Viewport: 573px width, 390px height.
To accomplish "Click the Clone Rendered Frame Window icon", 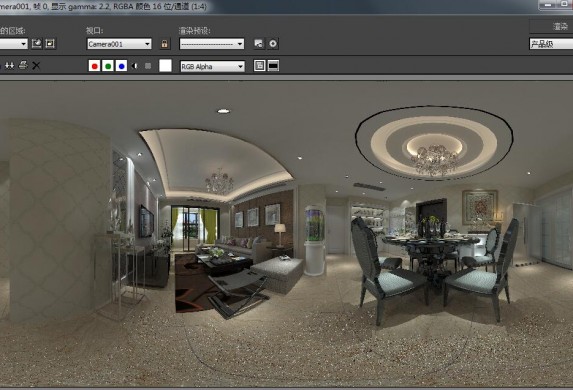I will click(x=10, y=66).
